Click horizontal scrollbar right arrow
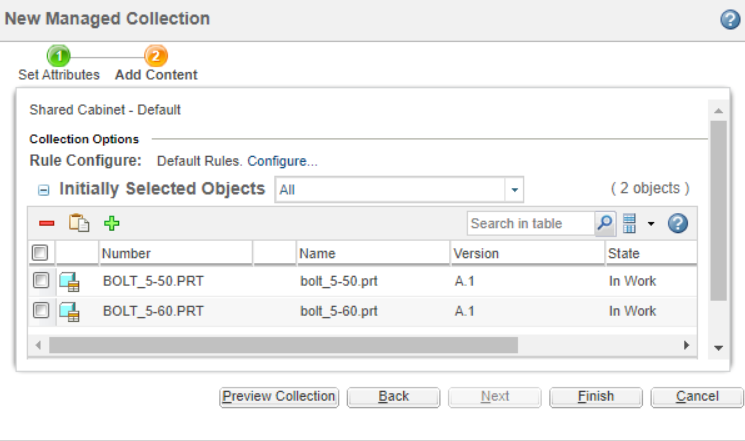This screenshot has width=745, height=441. coord(686,345)
